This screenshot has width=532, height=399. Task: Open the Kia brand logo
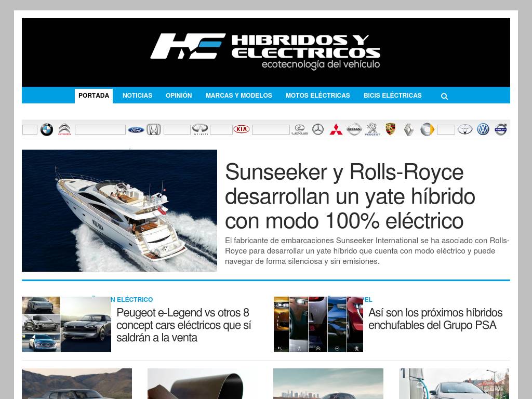click(x=242, y=130)
